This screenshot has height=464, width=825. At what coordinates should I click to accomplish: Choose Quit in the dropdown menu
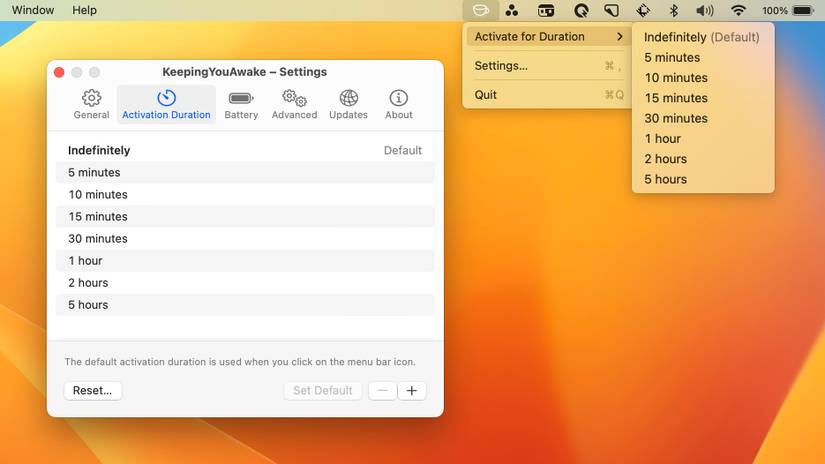click(x=548, y=95)
